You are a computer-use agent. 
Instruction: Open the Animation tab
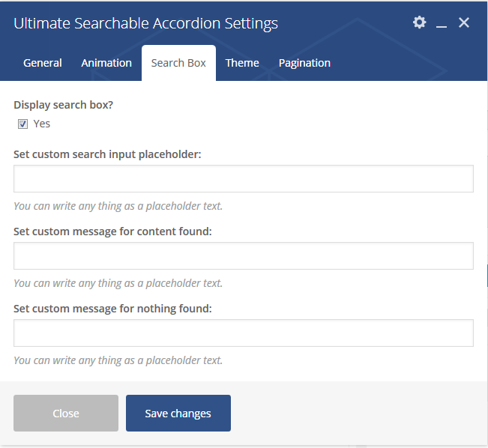click(106, 63)
